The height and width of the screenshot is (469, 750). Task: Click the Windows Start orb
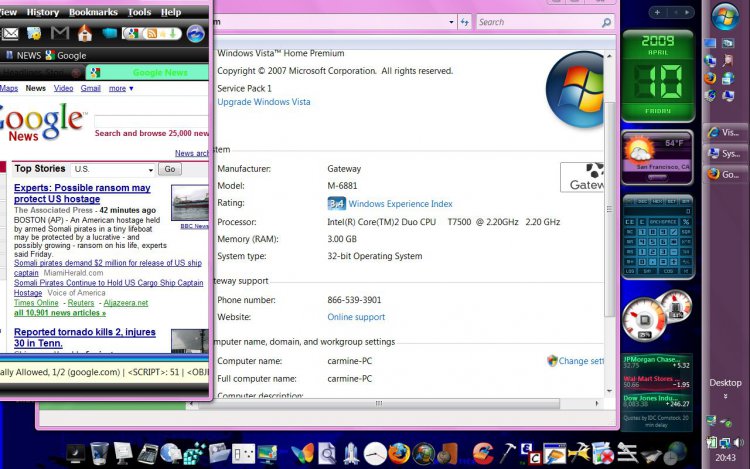pos(725,16)
